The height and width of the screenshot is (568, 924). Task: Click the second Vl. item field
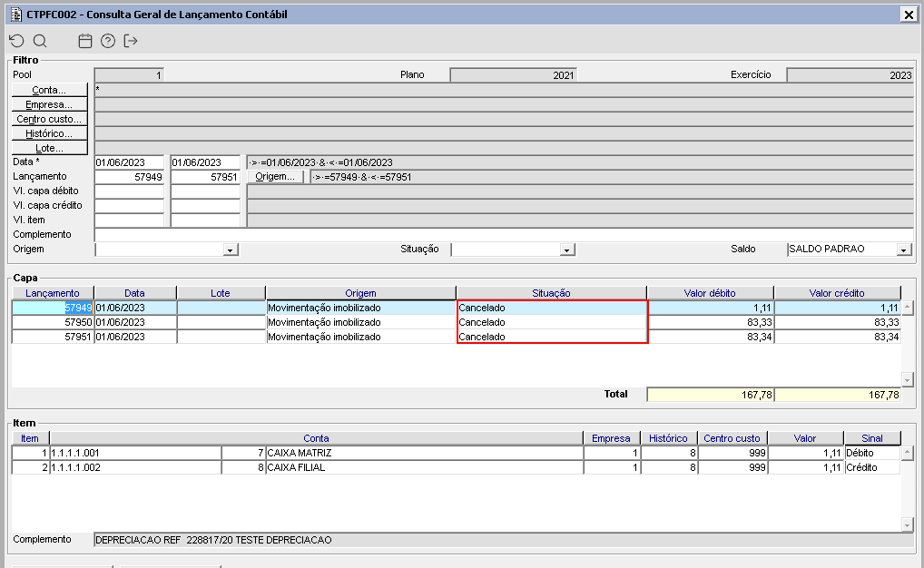[x=205, y=220]
